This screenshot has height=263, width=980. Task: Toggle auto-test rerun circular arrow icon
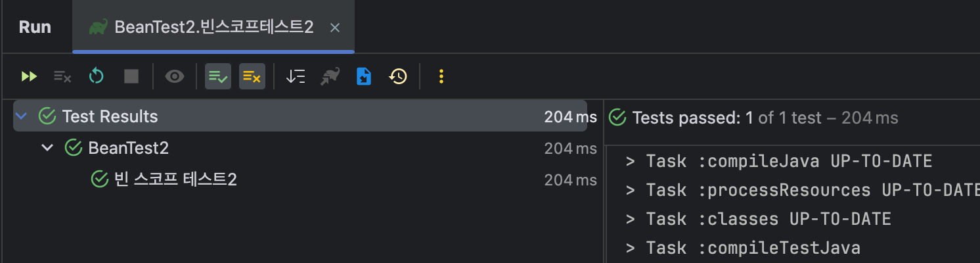point(97,77)
